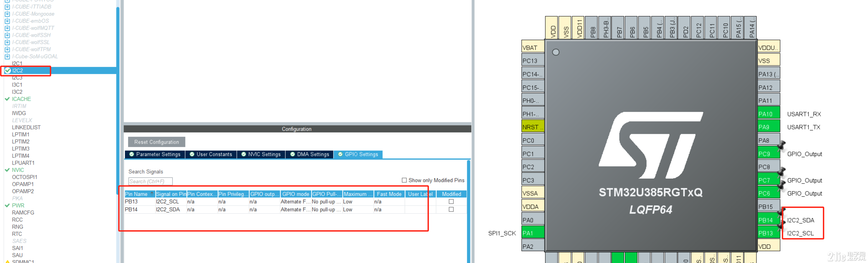Viewport: 868px width, 263px height.
Task: Click pin PD2 on chip top
Action: 684,28
